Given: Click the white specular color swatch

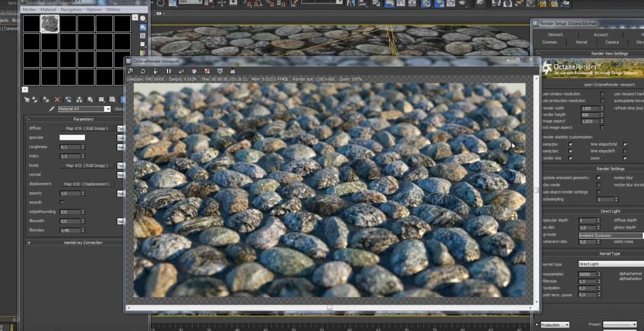Looking at the screenshot, I should (x=72, y=138).
